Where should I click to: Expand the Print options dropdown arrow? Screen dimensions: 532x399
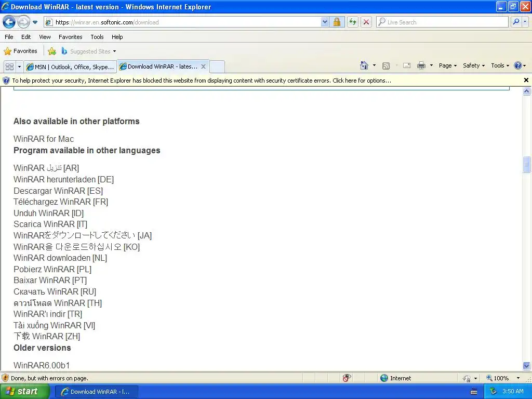pyautogui.click(x=431, y=65)
